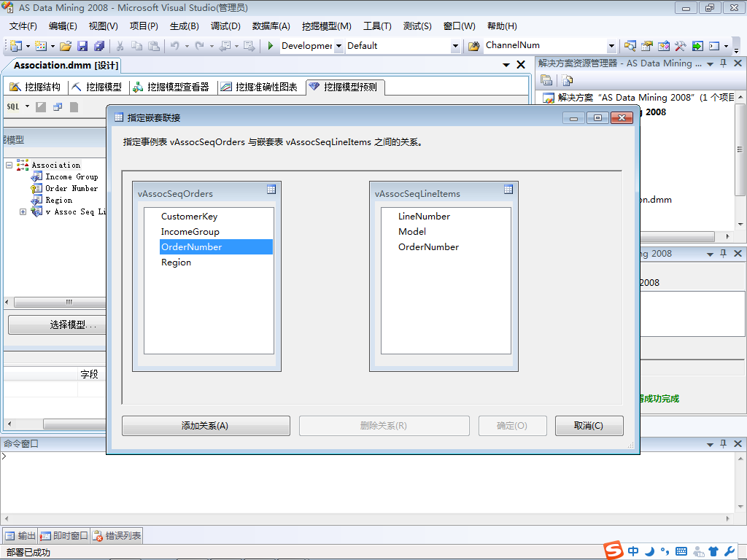Open the Add New Item dropdown arrow
The width and height of the screenshot is (747, 560).
(x=53, y=46)
